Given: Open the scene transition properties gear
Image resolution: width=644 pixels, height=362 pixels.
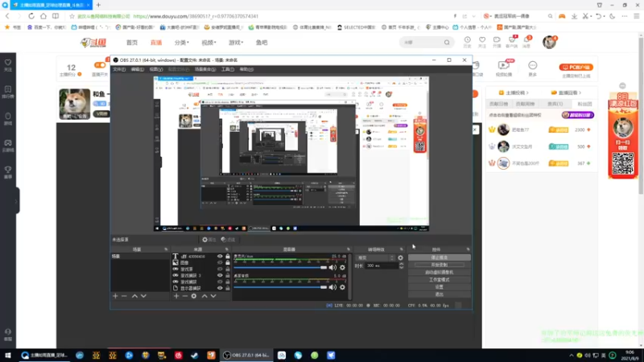Looking at the screenshot, I should pyautogui.click(x=400, y=257).
